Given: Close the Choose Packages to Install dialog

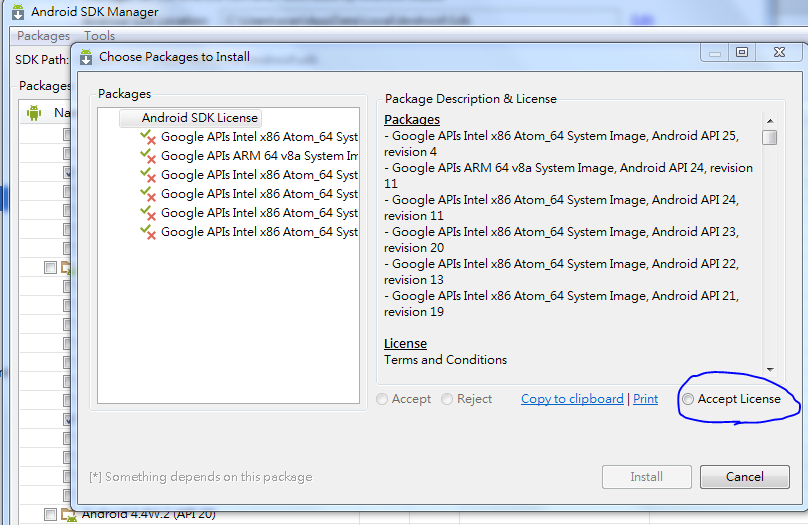Looking at the screenshot, I should [779, 52].
